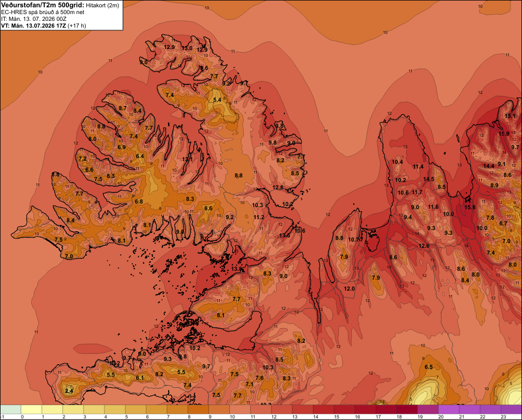Click the 13.8 temperature label by the bay
522x420 pixels.
click(x=236, y=269)
